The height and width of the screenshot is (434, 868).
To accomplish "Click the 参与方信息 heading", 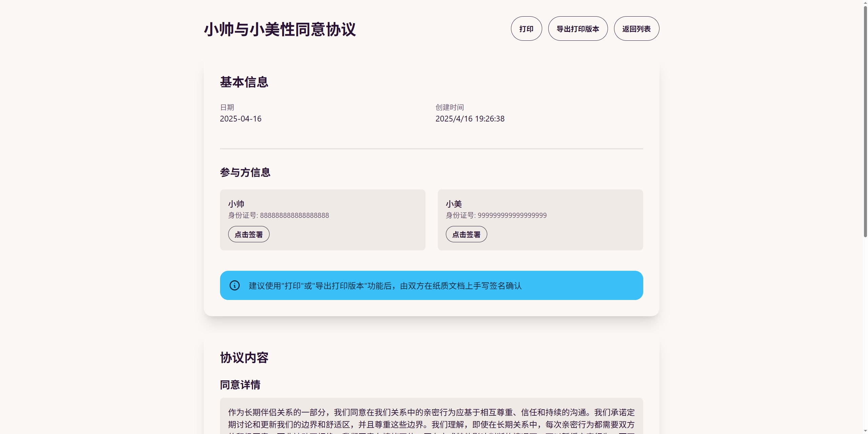I will 245,172.
